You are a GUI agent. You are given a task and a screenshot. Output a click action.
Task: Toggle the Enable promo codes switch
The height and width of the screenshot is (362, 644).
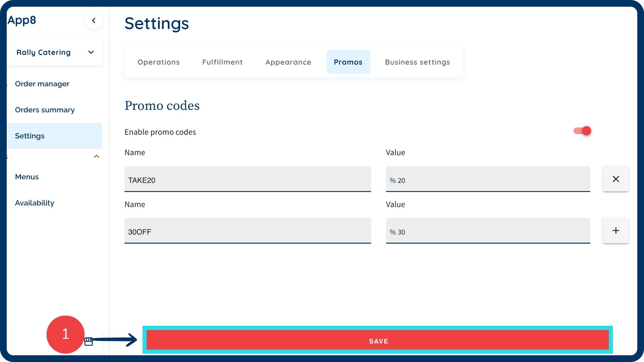tap(582, 131)
